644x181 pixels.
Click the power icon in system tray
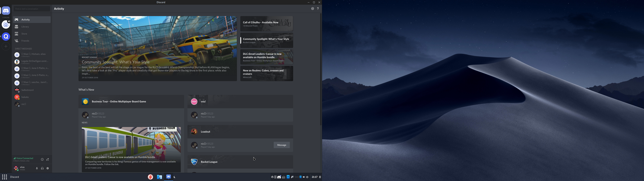(x=307, y=177)
